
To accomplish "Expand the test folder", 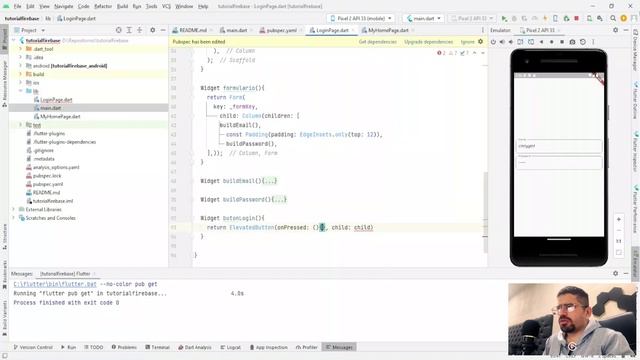I will point(20,125).
